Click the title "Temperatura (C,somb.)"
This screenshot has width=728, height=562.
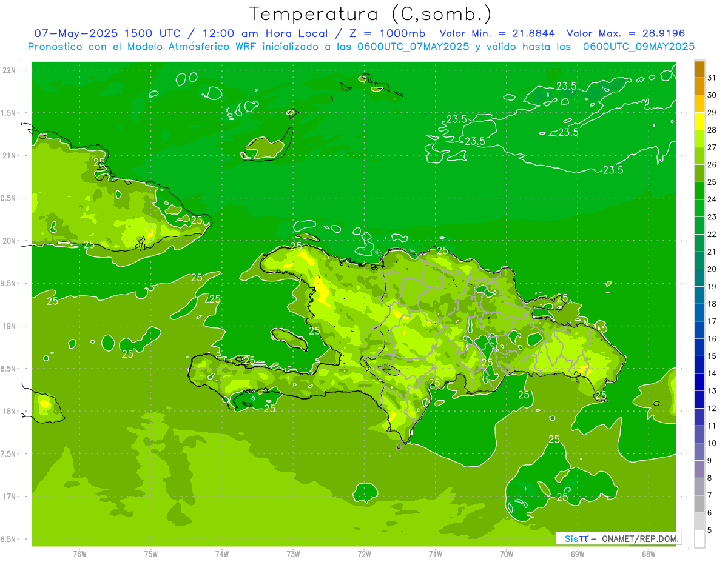pyautogui.click(x=371, y=14)
